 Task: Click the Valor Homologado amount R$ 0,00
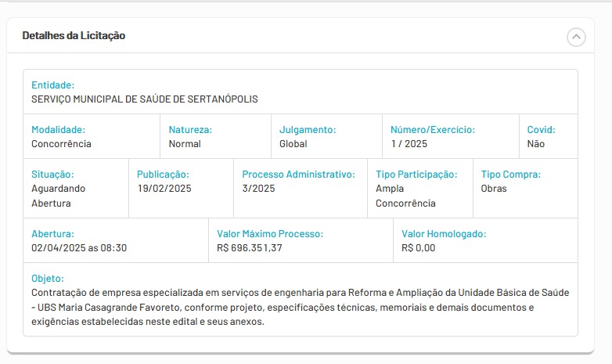(418, 248)
